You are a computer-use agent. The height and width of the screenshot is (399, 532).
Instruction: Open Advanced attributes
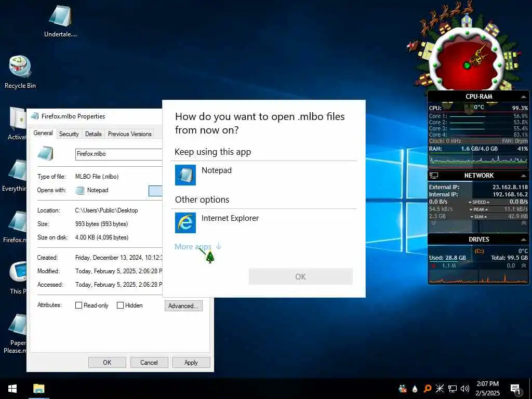click(x=183, y=305)
